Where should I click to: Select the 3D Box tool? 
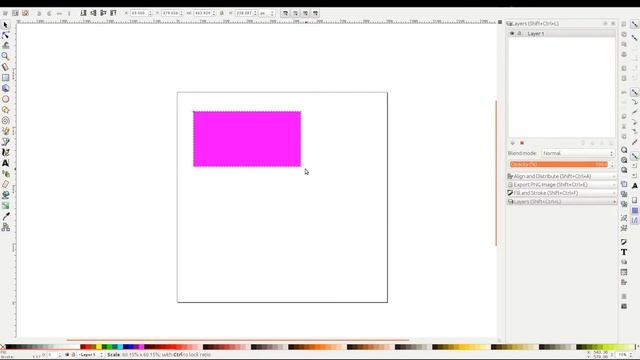[x=5, y=88]
